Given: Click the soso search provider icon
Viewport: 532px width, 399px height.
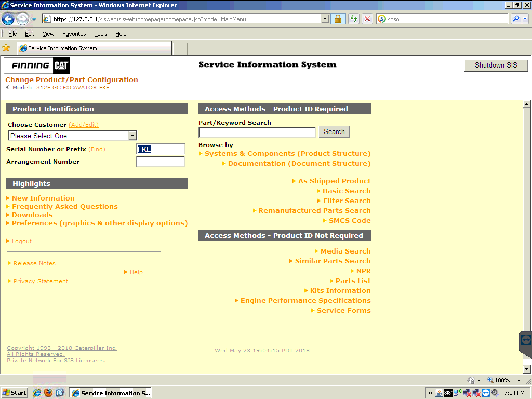Looking at the screenshot, I should pyautogui.click(x=382, y=19).
